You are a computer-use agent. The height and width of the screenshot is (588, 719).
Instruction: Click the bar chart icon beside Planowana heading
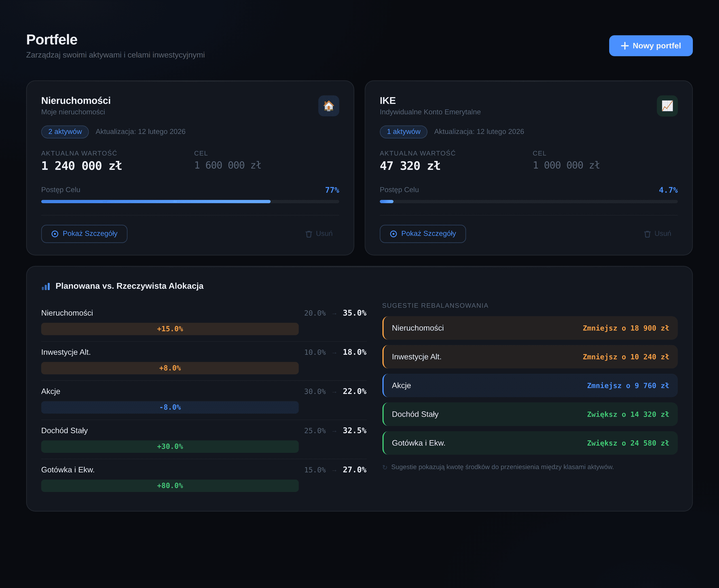[x=46, y=286]
